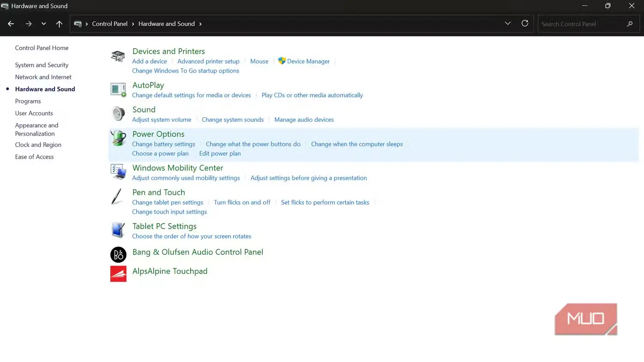The width and height of the screenshot is (644, 362).
Task: Open the Sound heading link
Action: 144,110
